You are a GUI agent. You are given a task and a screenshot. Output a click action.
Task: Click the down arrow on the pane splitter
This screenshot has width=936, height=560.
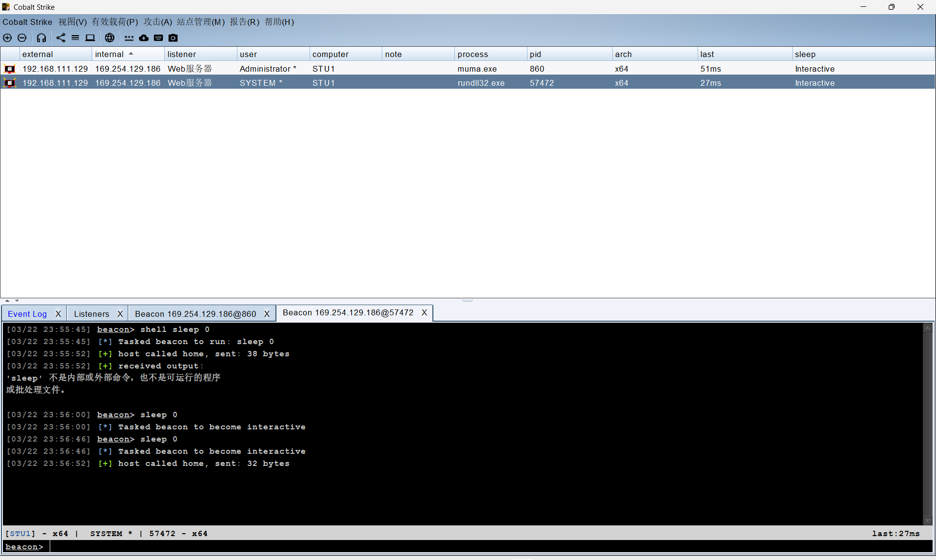[17, 301]
